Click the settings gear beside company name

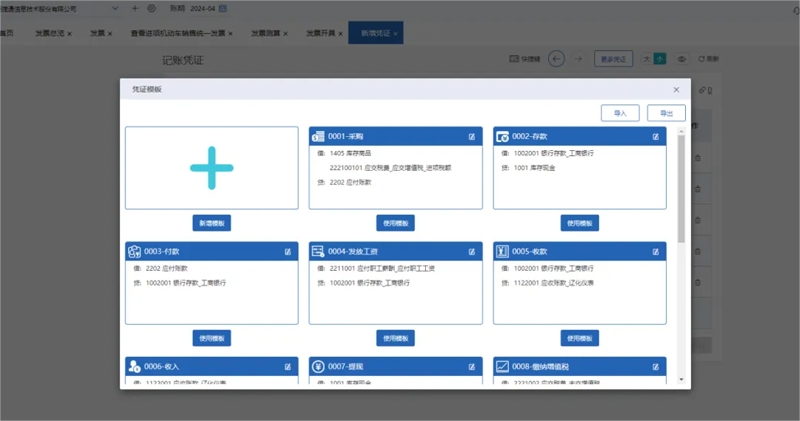tap(152, 8)
